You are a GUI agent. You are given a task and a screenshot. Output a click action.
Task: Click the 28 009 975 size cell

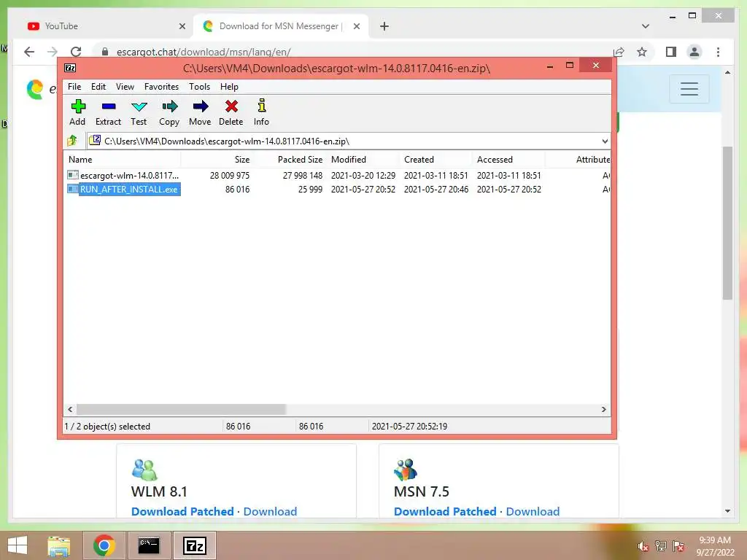[230, 175]
